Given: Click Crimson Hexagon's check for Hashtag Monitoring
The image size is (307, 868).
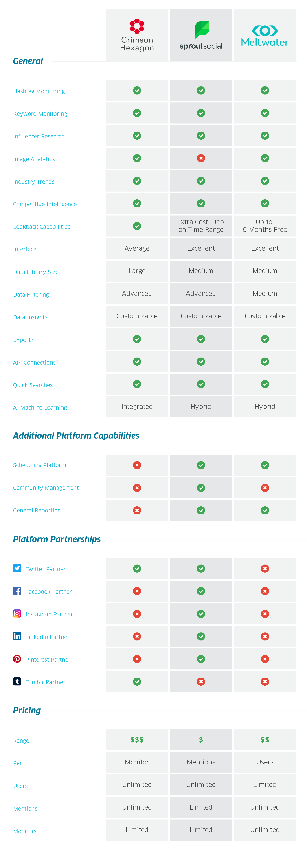Looking at the screenshot, I should tap(137, 90).
